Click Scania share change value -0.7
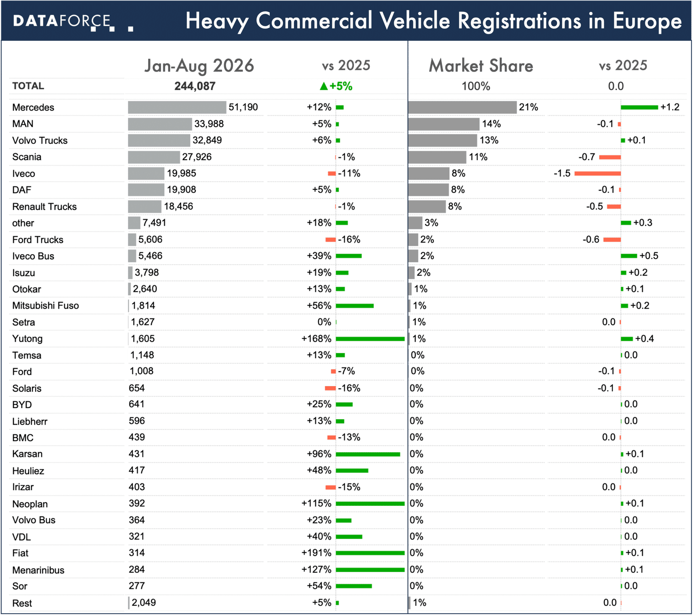Screen dimensions: 696x616 587,157
